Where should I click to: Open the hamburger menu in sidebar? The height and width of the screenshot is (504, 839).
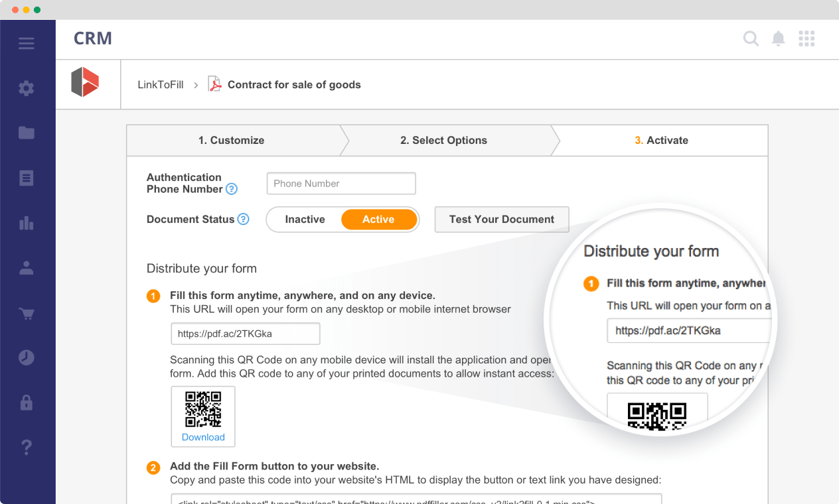click(x=27, y=44)
